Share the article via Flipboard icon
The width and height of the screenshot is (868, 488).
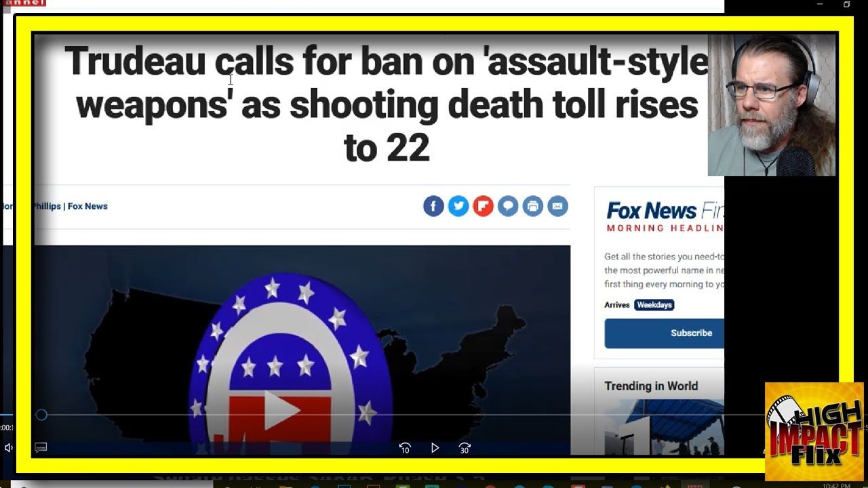pos(484,206)
